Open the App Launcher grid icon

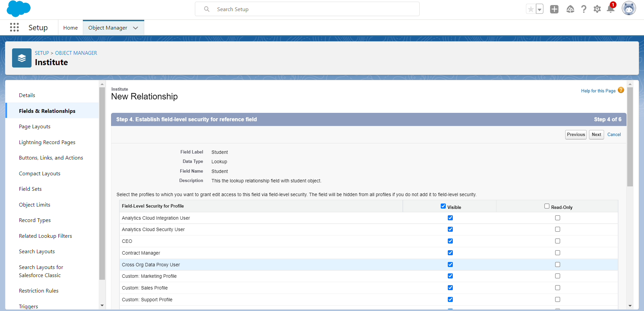pos(14,28)
